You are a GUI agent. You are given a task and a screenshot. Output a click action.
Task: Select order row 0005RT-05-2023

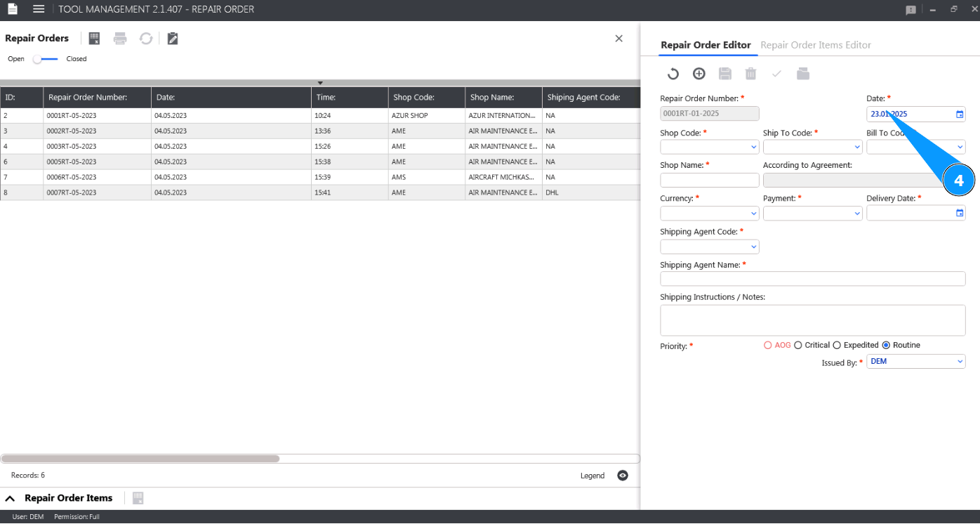pyautogui.click(x=320, y=162)
